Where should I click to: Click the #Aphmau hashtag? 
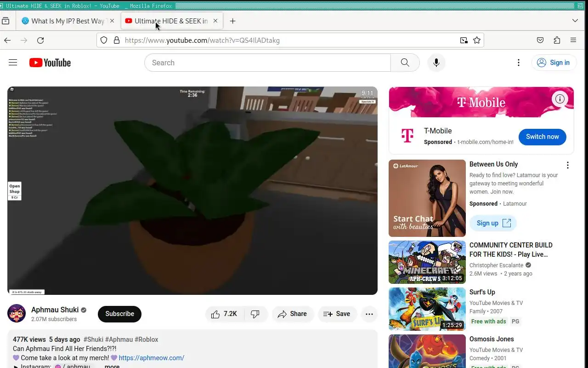[119, 339]
